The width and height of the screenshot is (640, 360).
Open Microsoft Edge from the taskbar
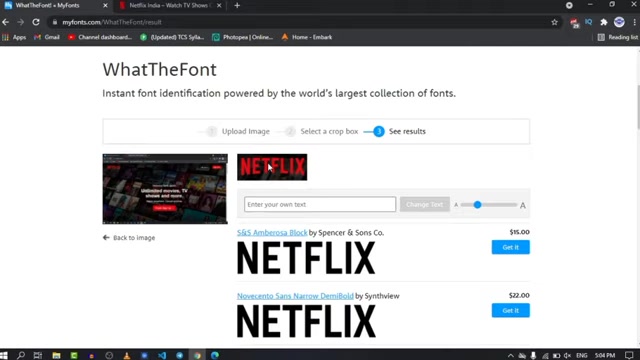click(215, 355)
